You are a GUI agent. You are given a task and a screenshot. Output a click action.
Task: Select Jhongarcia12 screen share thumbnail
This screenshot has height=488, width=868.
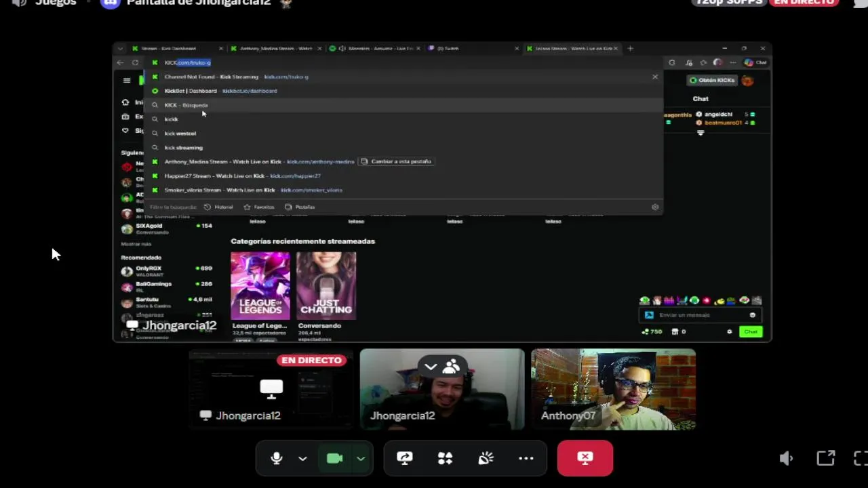click(x=271, y=389)
